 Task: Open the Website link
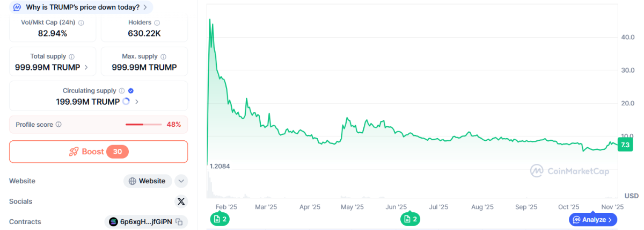point(148,181)
